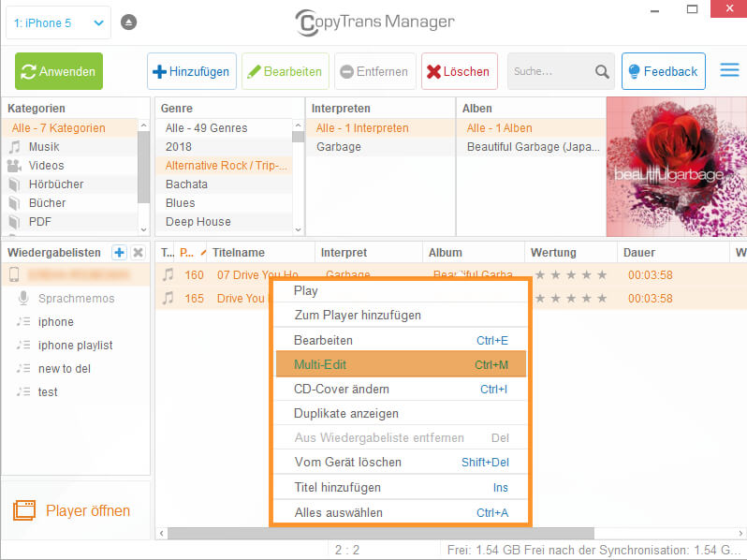Delete playlist with the X icon
Viewport: 747px width, 560px height.
point(139,252)
